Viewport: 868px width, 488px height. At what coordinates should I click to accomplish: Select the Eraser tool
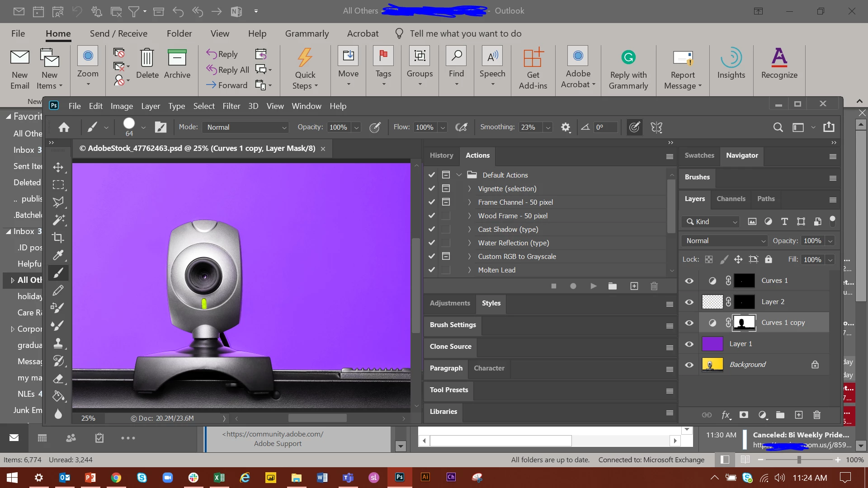coord(58,379)
